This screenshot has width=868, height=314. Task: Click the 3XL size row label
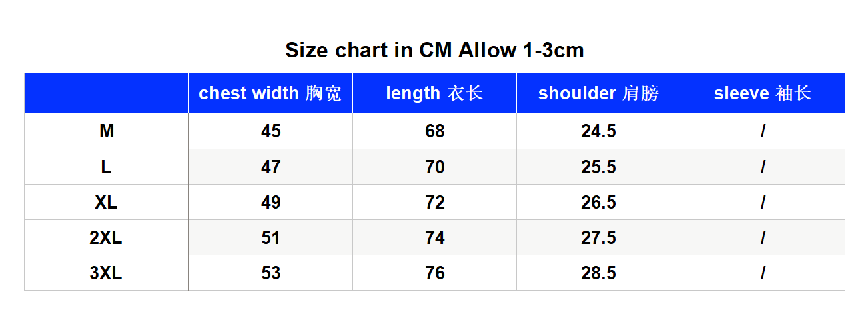click(107, 273)
